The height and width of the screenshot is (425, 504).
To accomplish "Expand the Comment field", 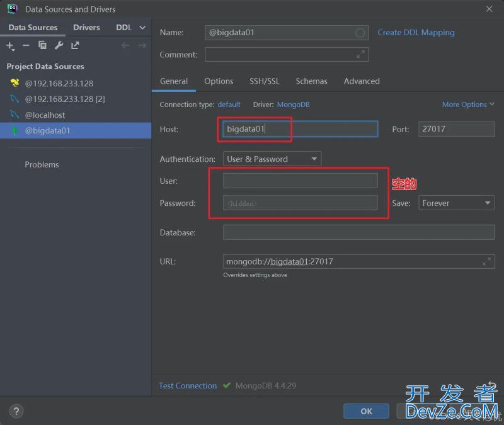I will pos(360,55).
